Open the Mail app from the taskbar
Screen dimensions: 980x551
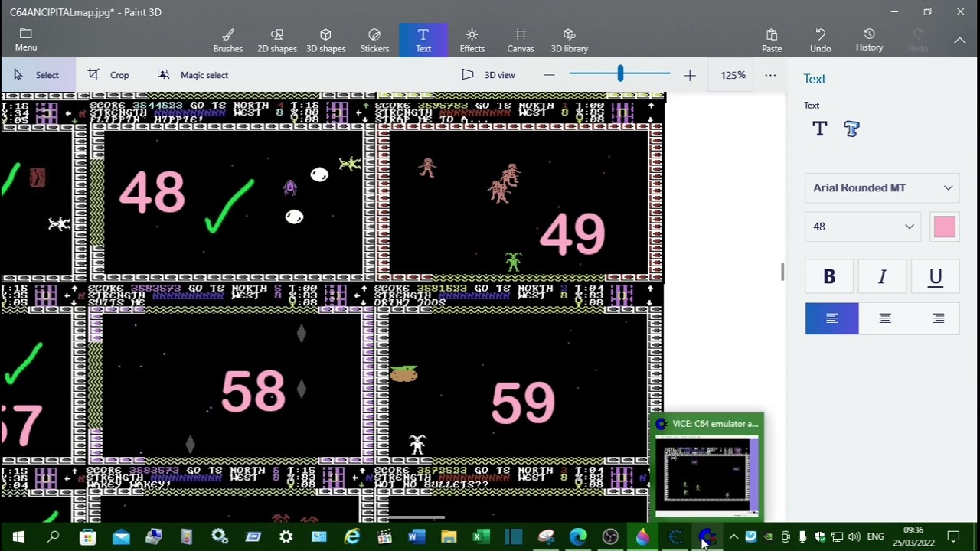(121, 536)
